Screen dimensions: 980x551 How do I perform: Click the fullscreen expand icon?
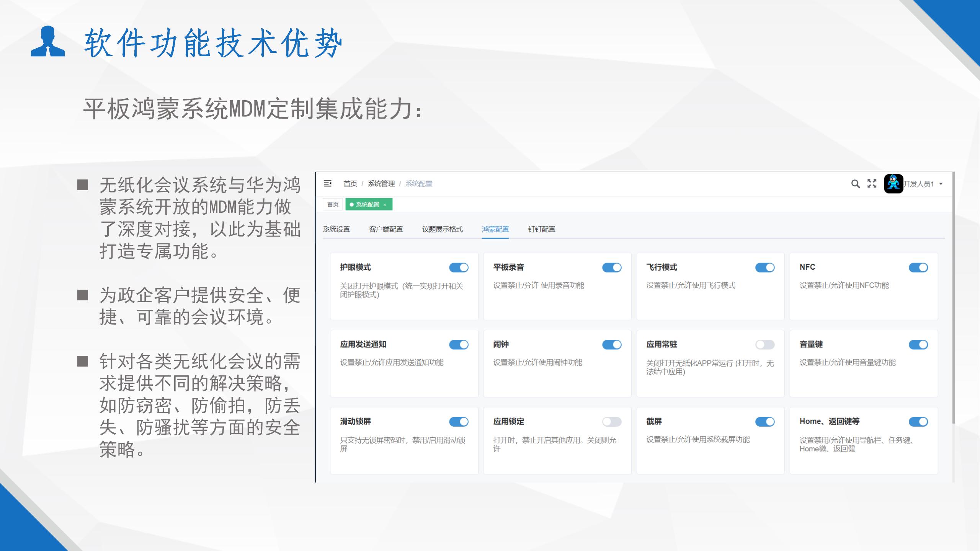pyautogui.click(x=872, y=184)
